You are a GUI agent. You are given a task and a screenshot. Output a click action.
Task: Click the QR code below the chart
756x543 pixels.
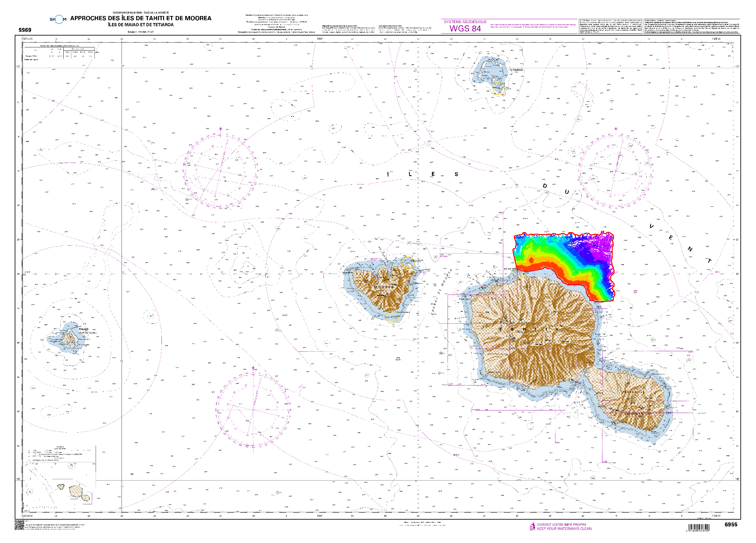pos(19,525)
